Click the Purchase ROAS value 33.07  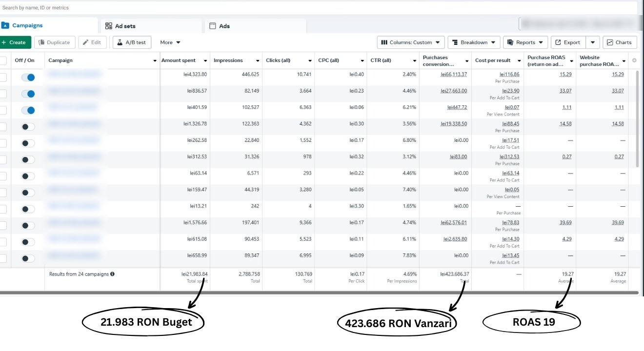point(565,91)
